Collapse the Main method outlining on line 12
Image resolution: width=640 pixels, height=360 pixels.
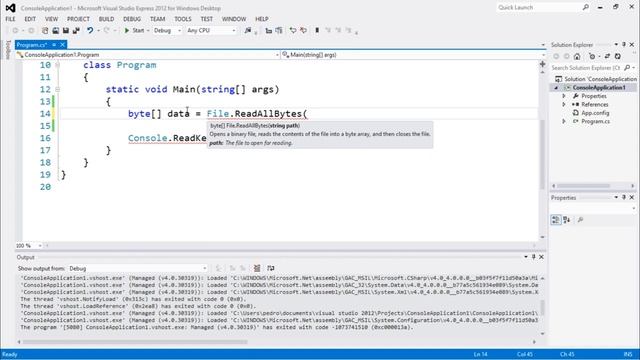pos(58,89)
